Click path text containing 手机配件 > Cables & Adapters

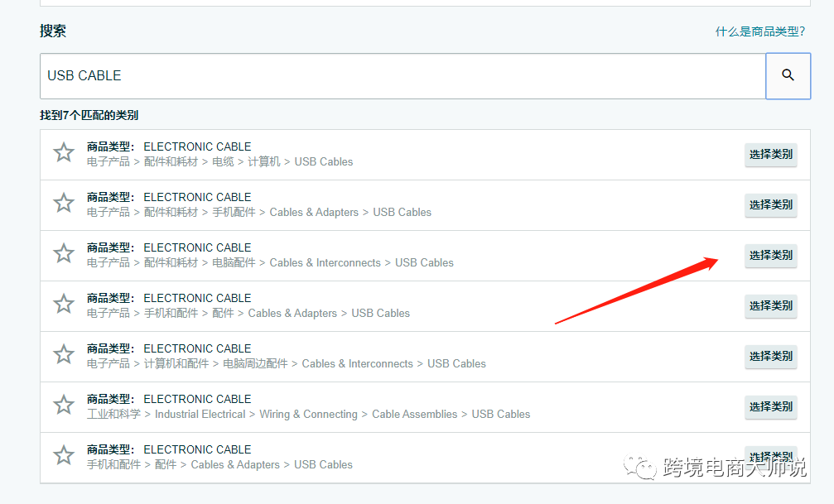(x=259, y=212)
